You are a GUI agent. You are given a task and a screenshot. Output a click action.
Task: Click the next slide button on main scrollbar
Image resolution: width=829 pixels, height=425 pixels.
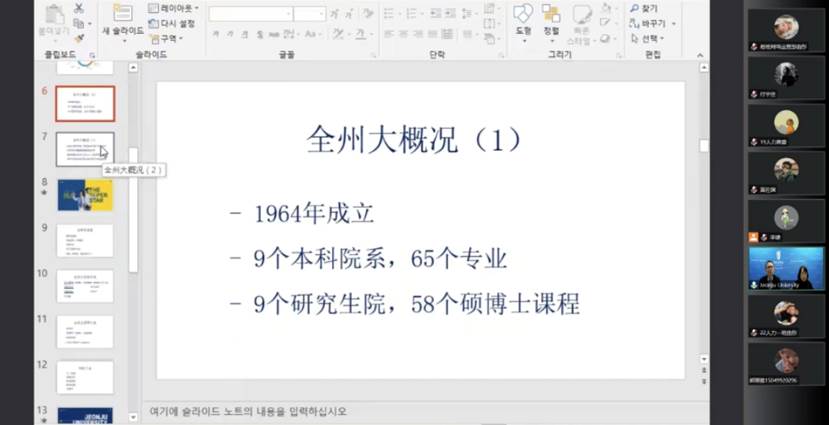click(x=704, y=381)
